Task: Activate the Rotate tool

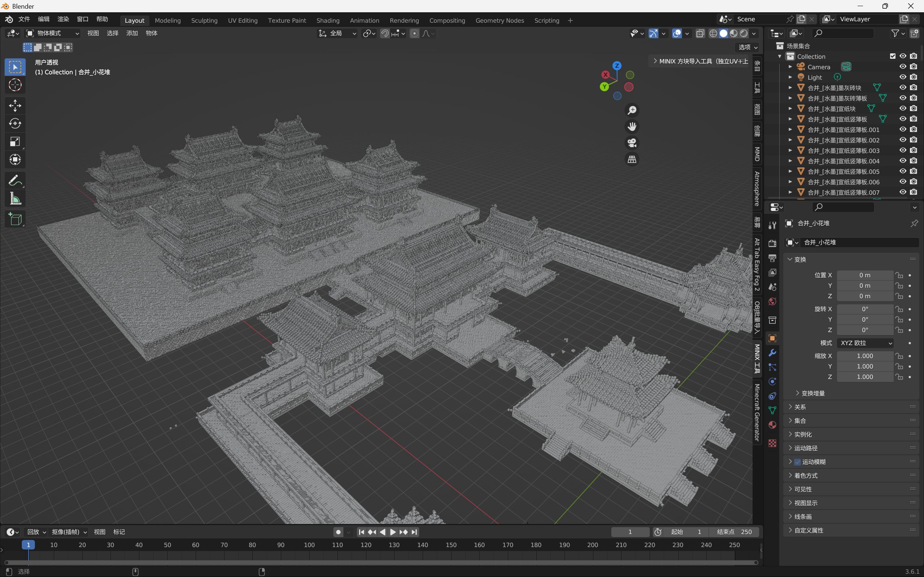Action: [x=15, y=124]
